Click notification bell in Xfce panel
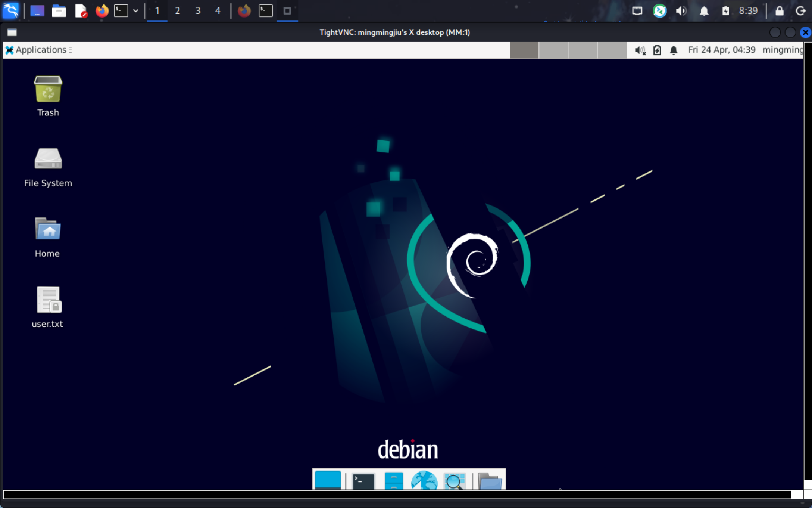The height and width of the screenshot is (508, 812). (x=674, y=50)
